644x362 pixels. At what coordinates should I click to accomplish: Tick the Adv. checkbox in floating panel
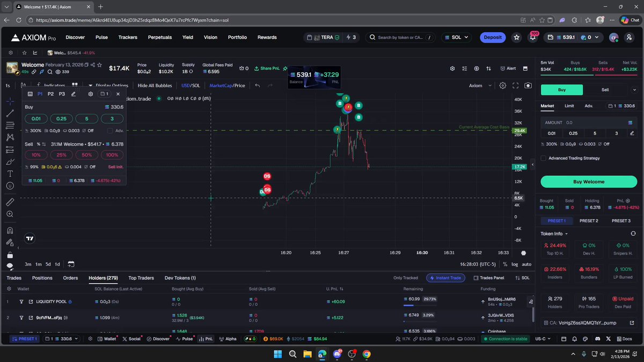(110, 130)
